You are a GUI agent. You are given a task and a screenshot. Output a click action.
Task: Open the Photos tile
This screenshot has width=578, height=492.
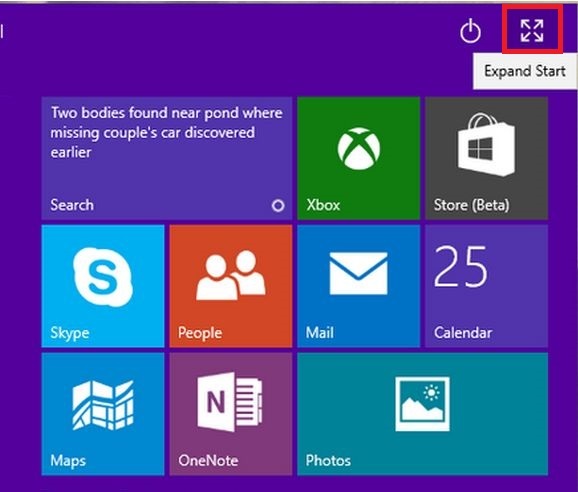coord(422,414)
